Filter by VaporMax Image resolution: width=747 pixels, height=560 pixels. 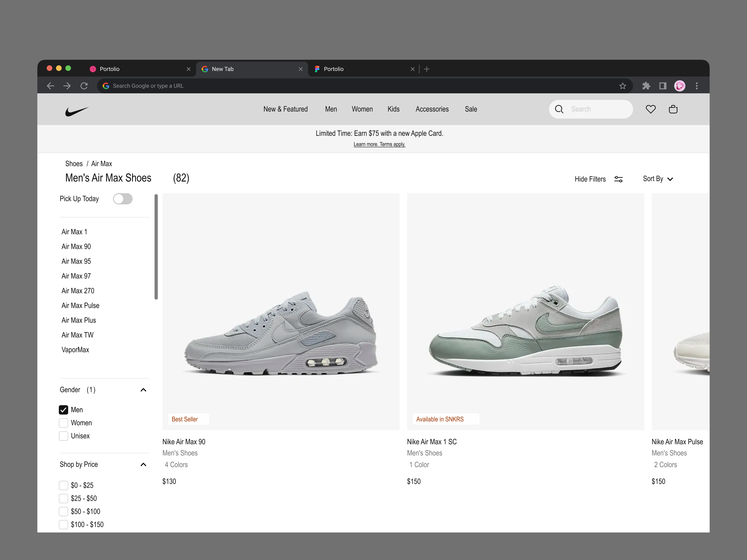pos(75,350)
